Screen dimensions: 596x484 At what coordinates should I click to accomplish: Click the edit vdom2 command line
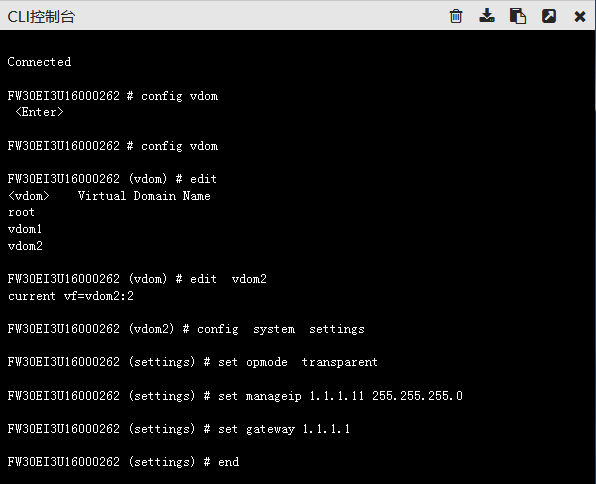(x=137, y=279)
